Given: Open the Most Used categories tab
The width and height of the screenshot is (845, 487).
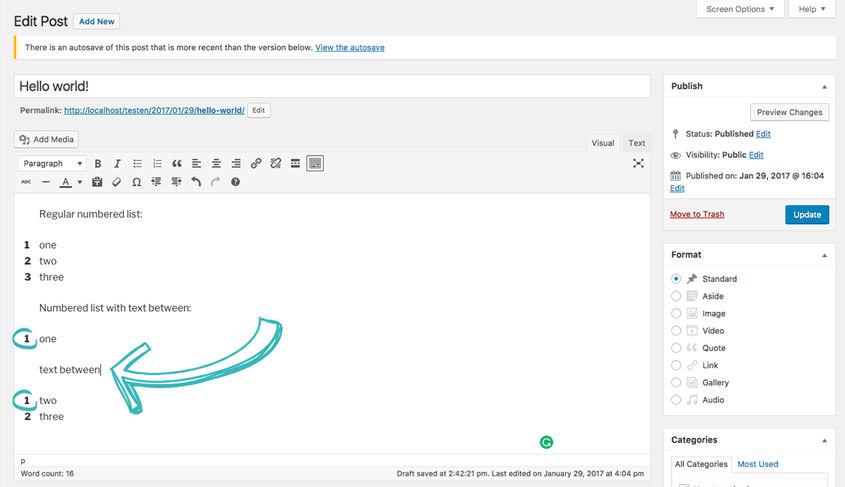Looking at the screenshot, I should (757, 464).
